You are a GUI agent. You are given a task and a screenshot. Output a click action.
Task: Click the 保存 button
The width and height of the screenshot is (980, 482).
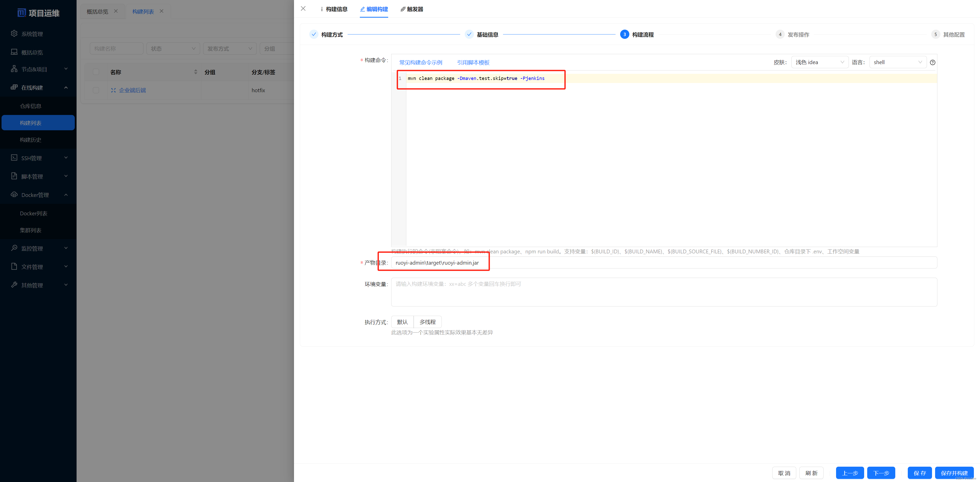(x=920, y=473)
